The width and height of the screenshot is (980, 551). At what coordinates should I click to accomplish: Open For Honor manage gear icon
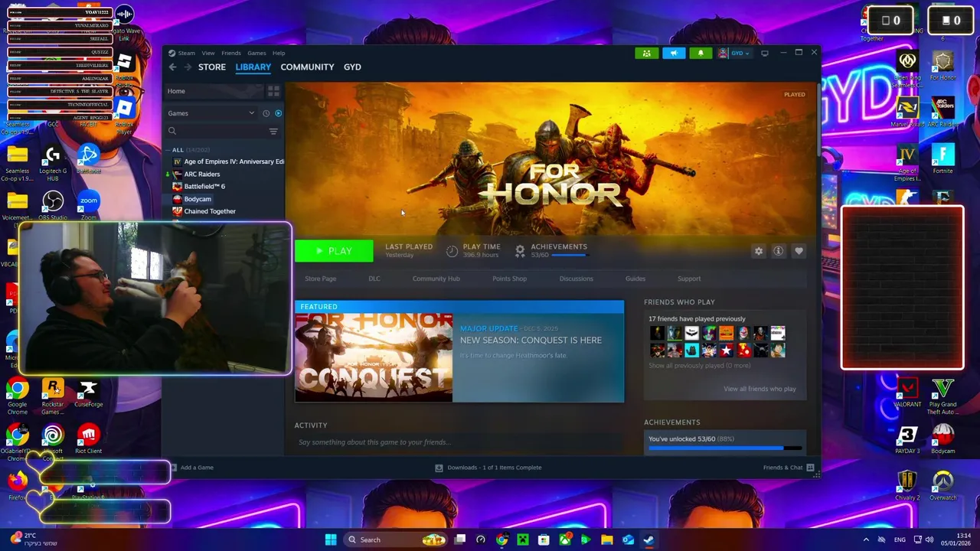tap(758, 251)
